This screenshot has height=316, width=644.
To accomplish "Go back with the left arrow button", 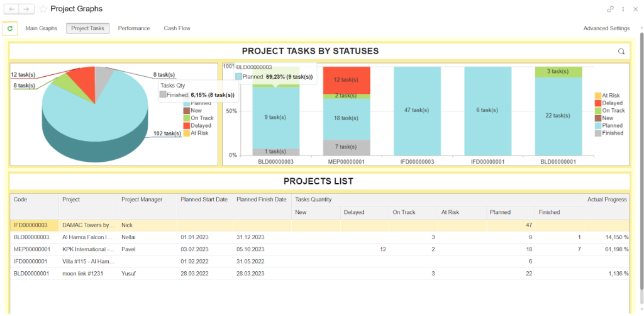I will pos(12,9).
